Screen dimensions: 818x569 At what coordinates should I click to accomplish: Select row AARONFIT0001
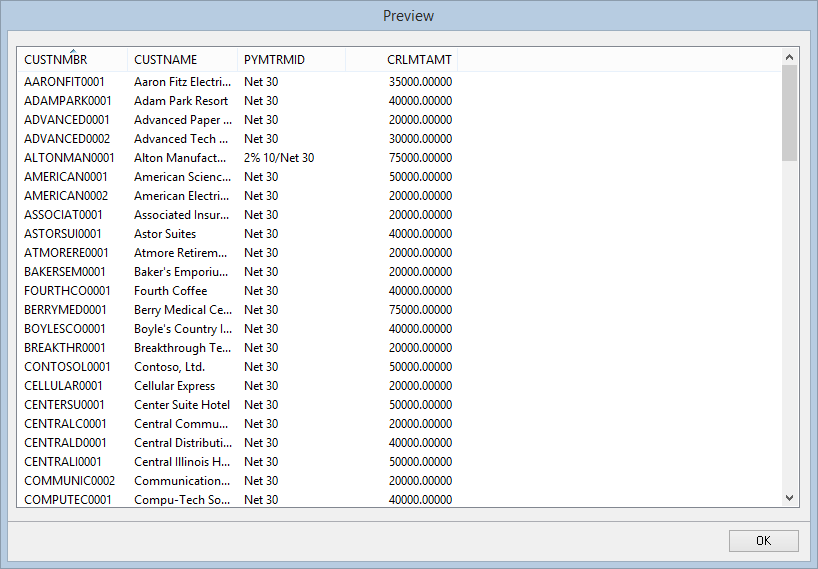pos(238,82)
